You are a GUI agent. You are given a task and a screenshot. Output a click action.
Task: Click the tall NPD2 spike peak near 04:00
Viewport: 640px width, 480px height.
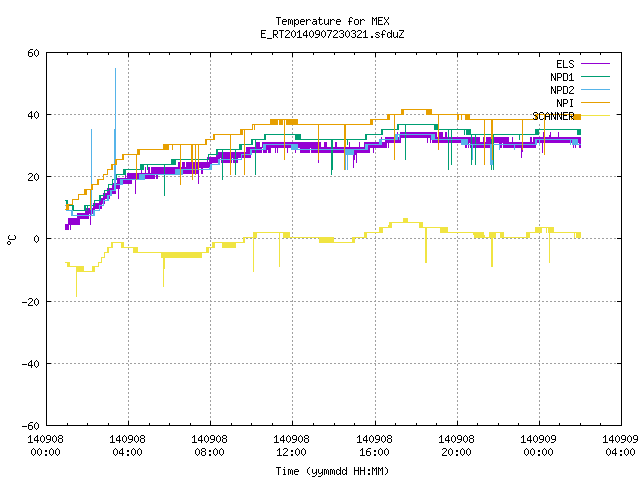point(116,69)
